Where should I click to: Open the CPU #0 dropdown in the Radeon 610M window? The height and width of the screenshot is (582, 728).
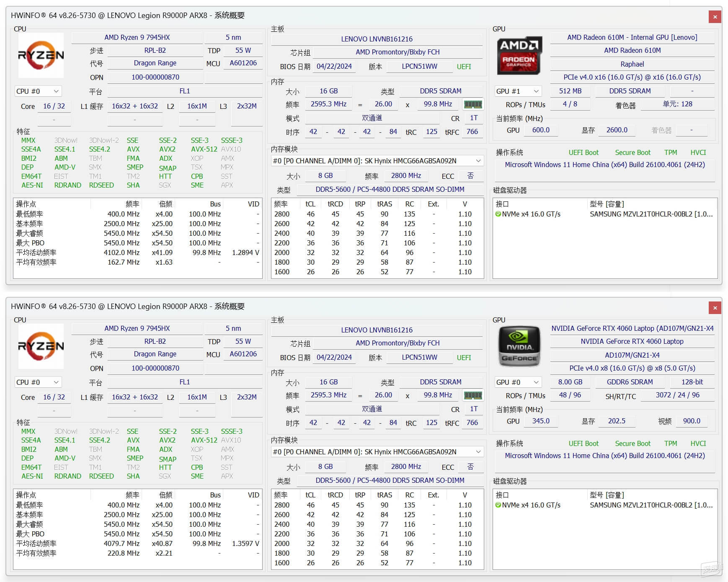point(38,91)
